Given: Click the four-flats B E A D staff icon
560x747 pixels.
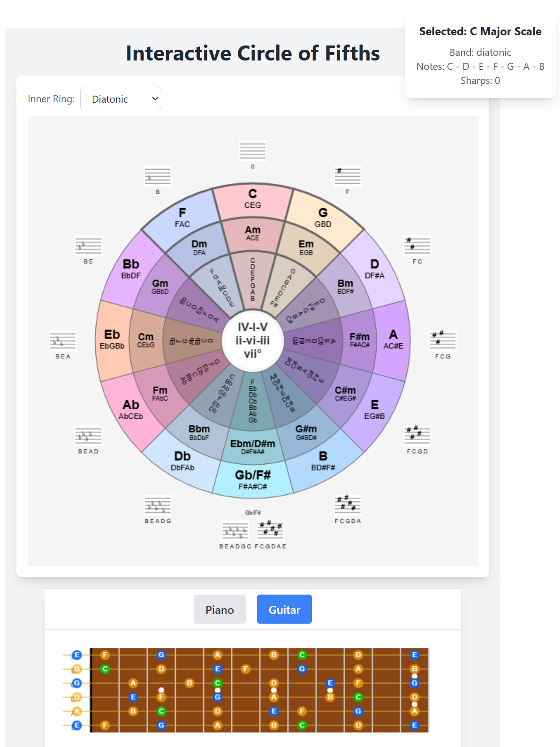Looking at the screenshot, I should 89,436.
